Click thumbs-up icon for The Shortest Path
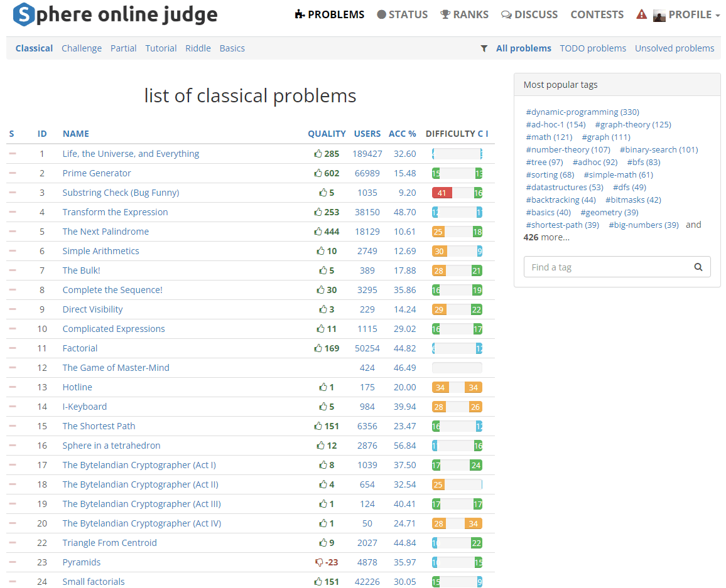This screenshot has height=588, width=726. tap(318, 425)
